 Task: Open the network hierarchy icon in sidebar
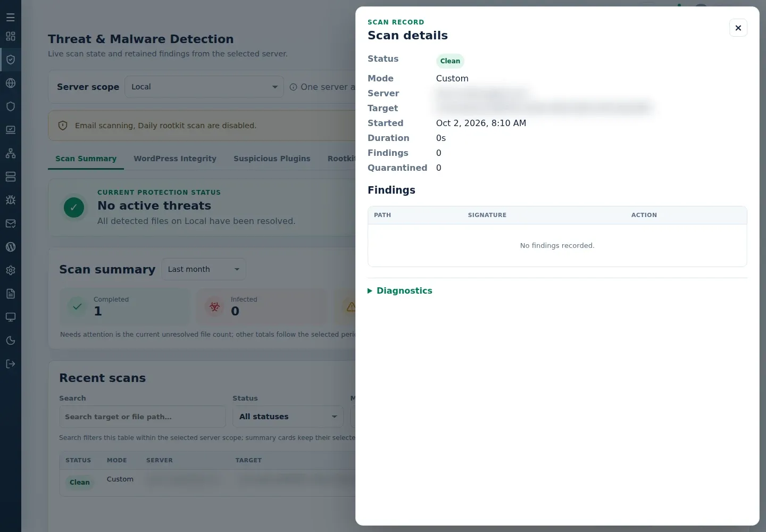[x=11, y=153]
